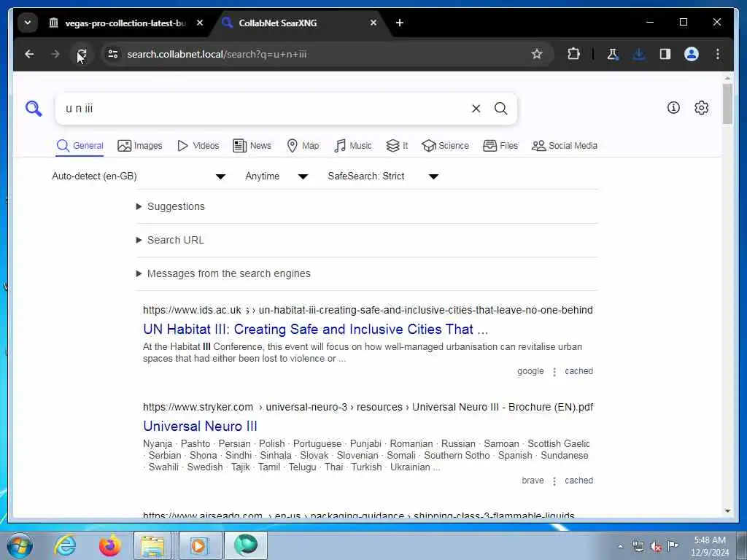Toggle the browser side panel icon
The image size is (747, 560).
coord(665,54)
